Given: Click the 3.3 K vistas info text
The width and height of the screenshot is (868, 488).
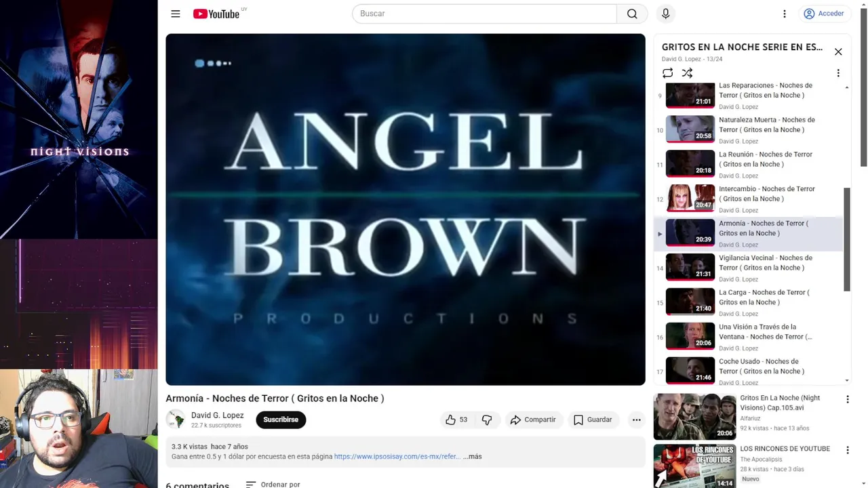Looking at the screenshot, I should click(189, 447).
